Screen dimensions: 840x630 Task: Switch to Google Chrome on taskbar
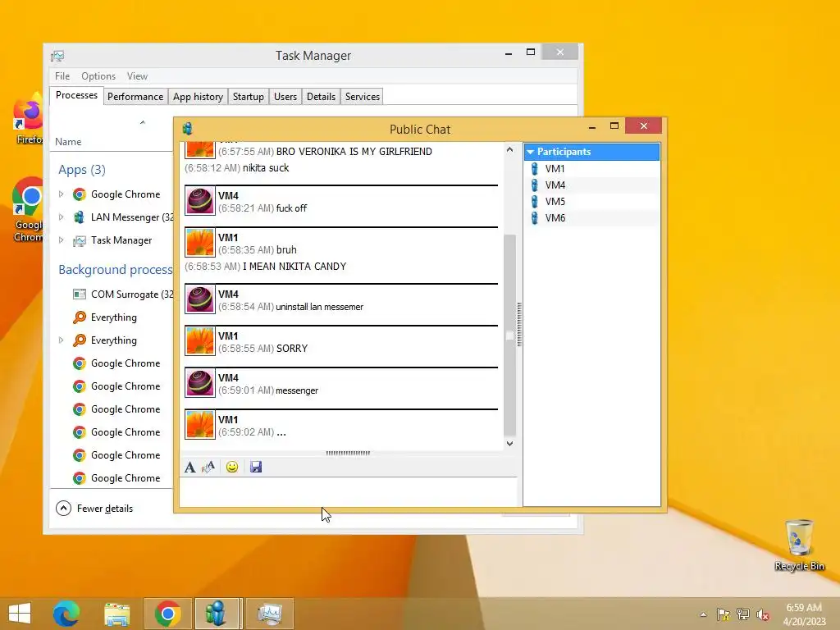click(167, 614)
